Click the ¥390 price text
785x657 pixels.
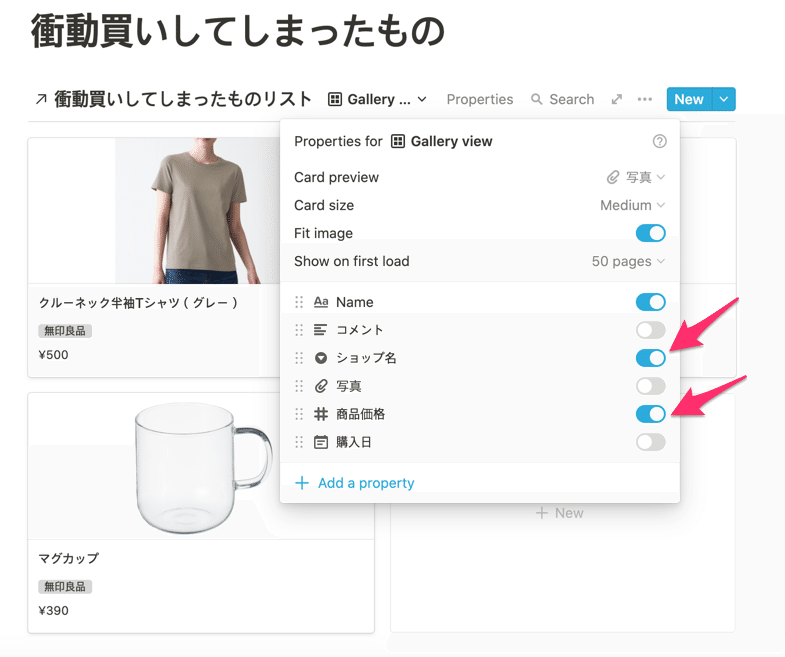(x=53, y=610)
